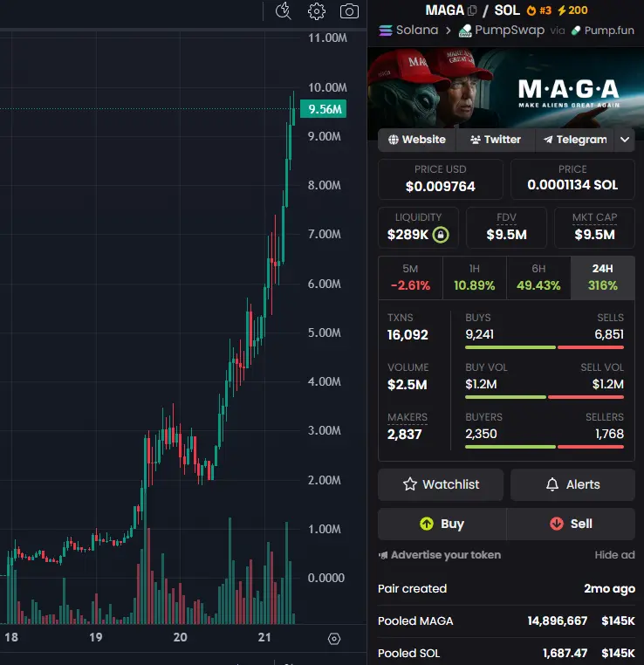
Task: Click date 19 on chart time axis
Action: 96,637
